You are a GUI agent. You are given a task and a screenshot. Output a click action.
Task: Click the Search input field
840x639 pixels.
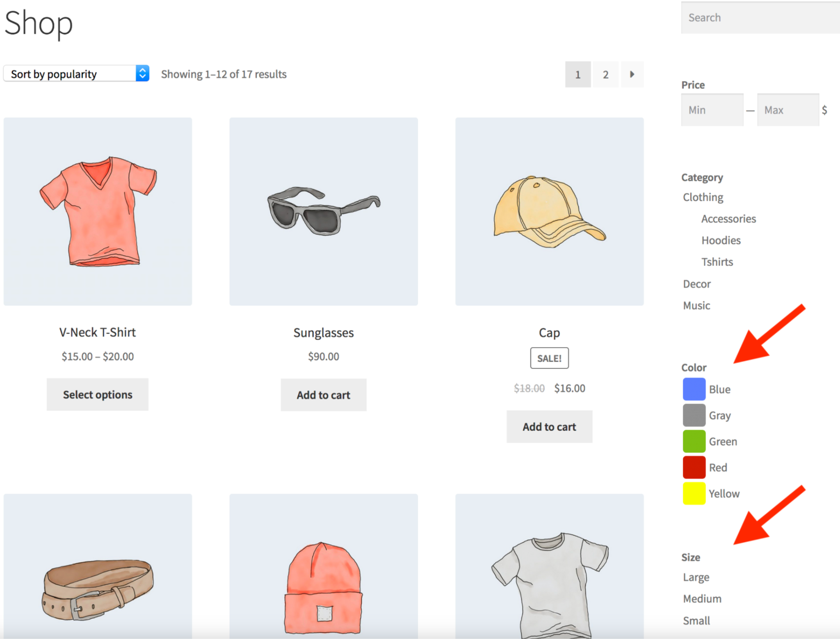[761, 18]
